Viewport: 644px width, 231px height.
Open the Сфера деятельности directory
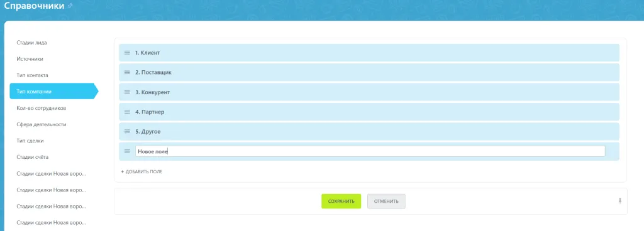tap(42, 124)
